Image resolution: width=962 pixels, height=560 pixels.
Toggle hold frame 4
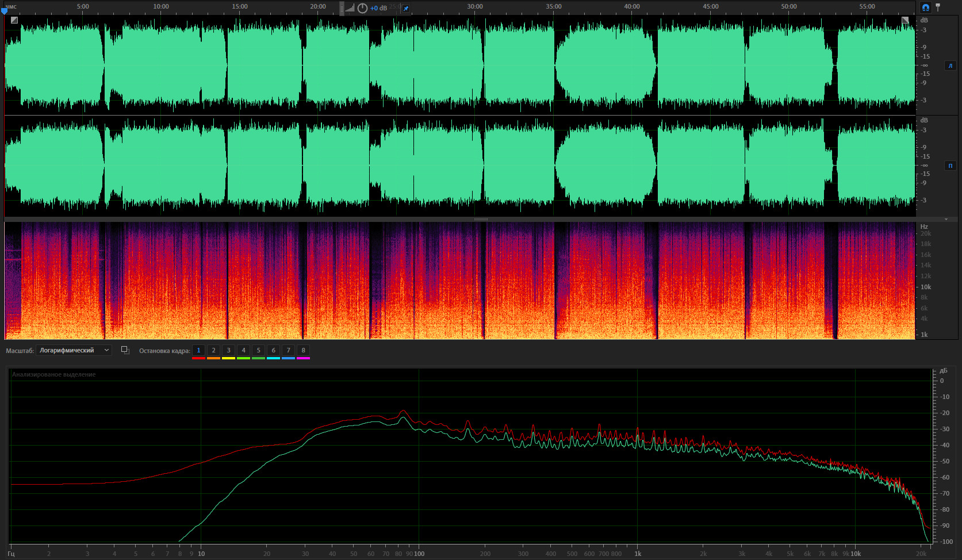243,350
